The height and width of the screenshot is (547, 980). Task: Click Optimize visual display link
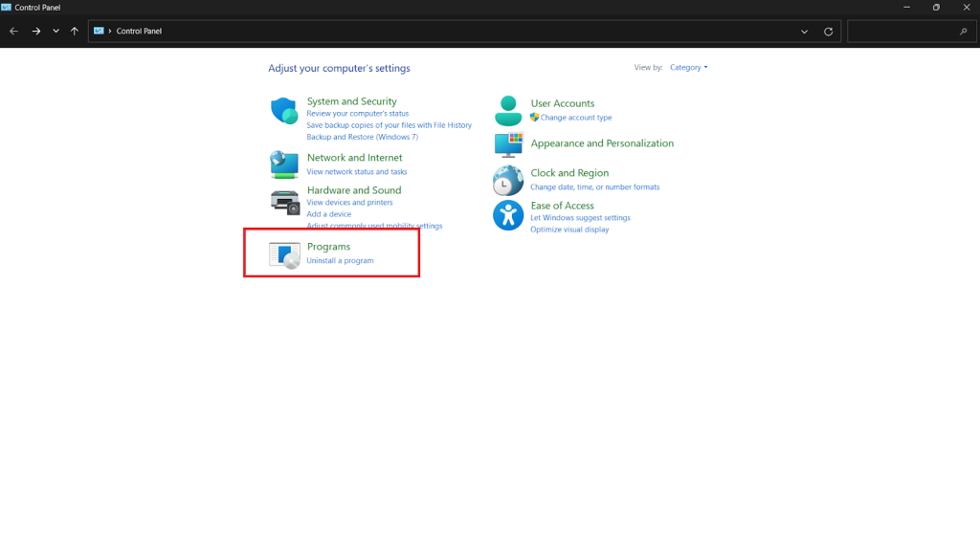(569, 230)
